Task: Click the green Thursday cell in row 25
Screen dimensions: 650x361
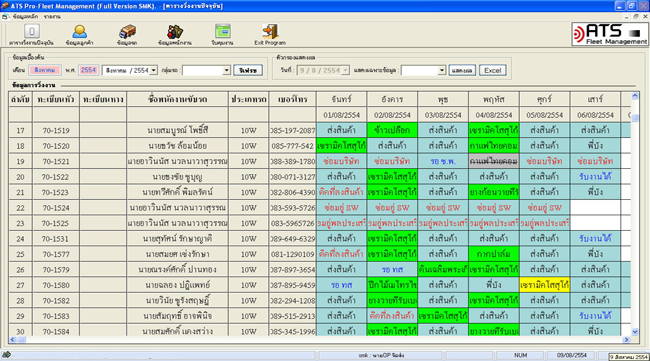Action: click(494, 254)
